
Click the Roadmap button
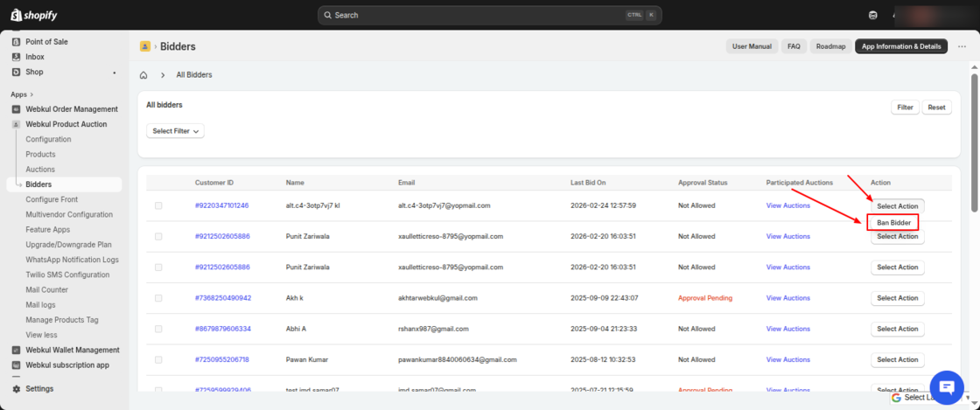pos(830,46)
